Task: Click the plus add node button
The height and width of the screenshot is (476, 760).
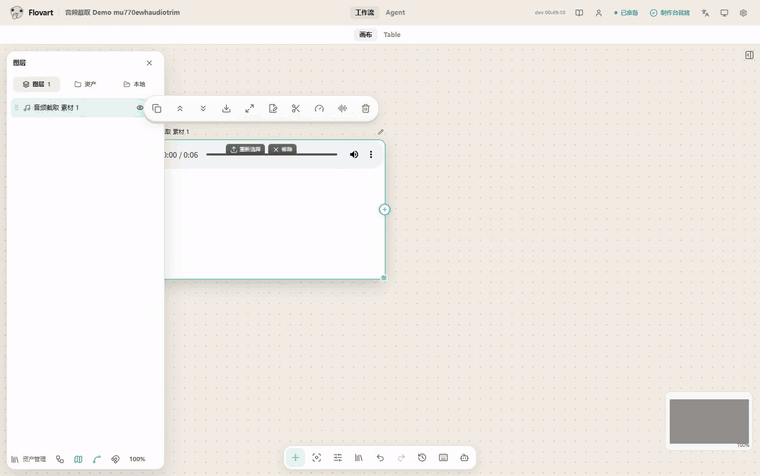Action: click(295, 458)
